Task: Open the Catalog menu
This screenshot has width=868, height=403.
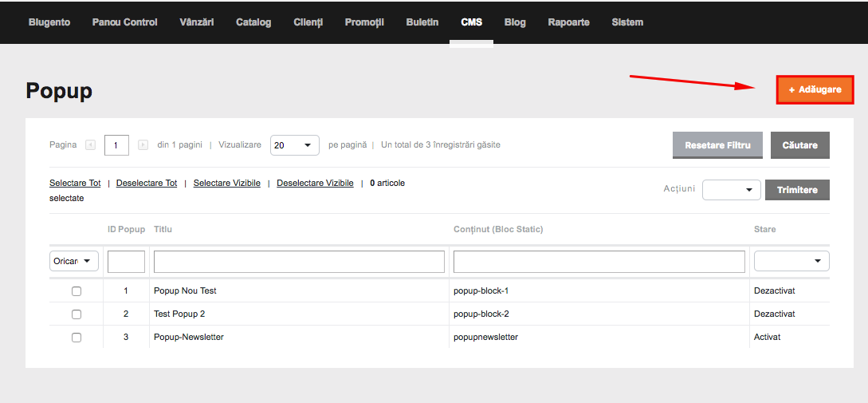Action: 253,22
